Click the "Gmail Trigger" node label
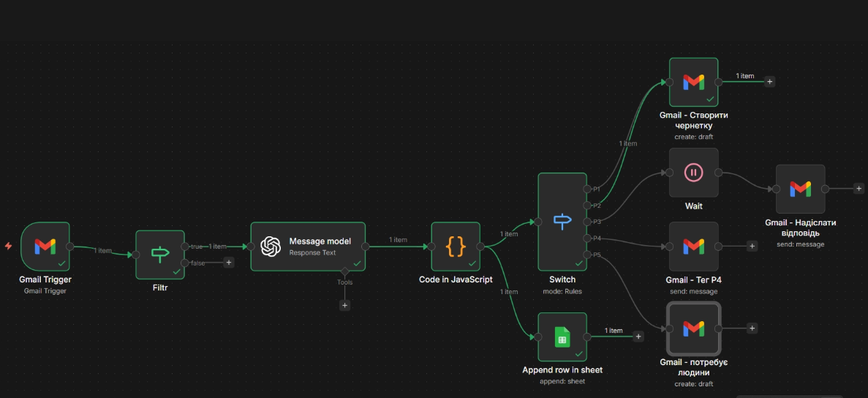This screenshot has height=398, width=868. coord(45,279)
